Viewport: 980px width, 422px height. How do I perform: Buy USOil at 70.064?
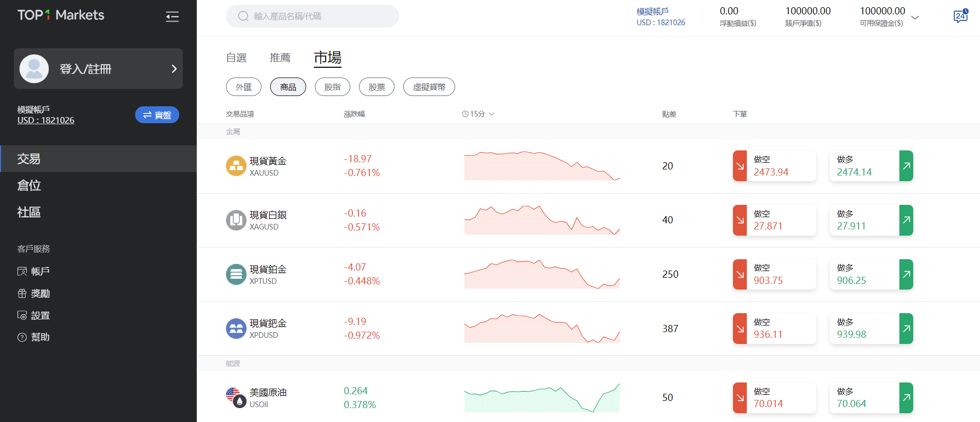point(872,398)
